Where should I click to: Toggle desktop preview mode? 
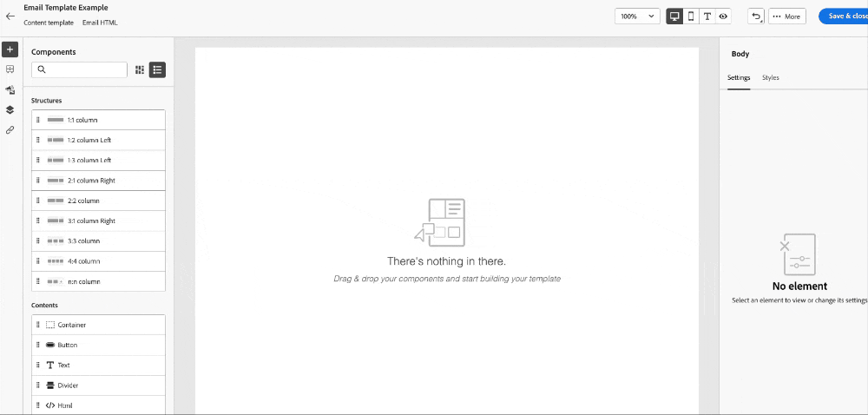coord(674,16)
